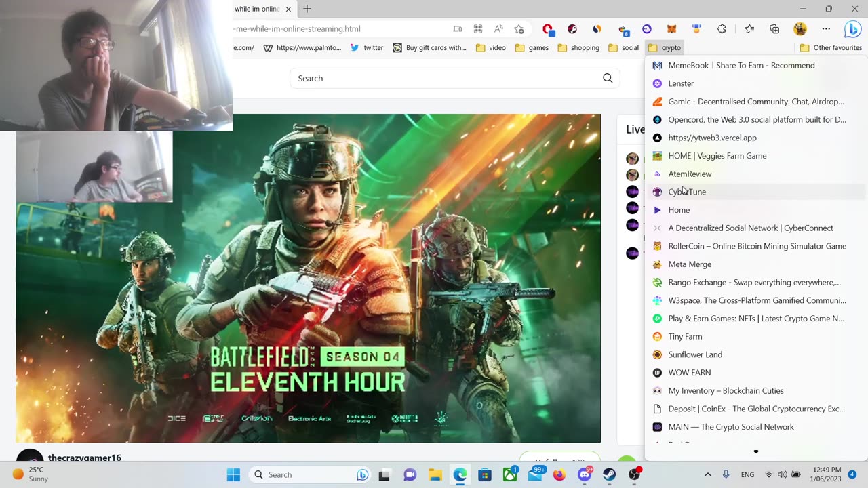Open the Settings and more ellipsis menu

826,29
